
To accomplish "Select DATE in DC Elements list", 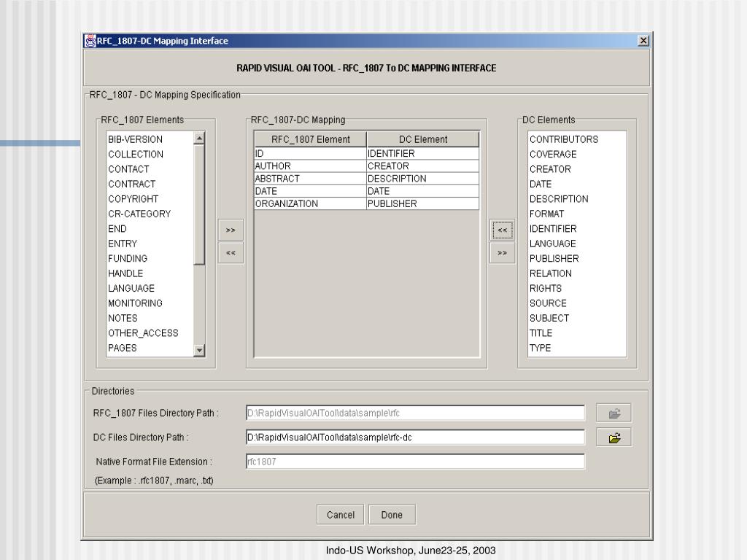I will coord(577,184).
